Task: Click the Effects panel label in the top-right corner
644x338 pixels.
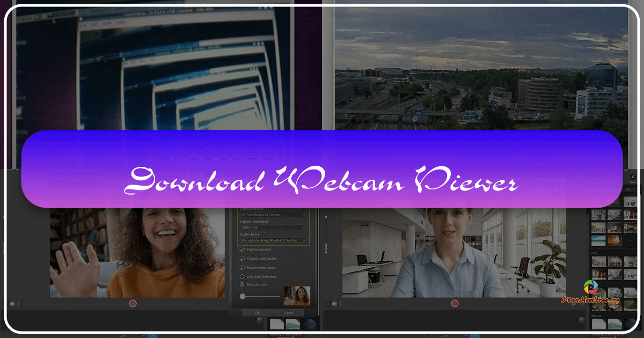Action: (x=633, y=181)
